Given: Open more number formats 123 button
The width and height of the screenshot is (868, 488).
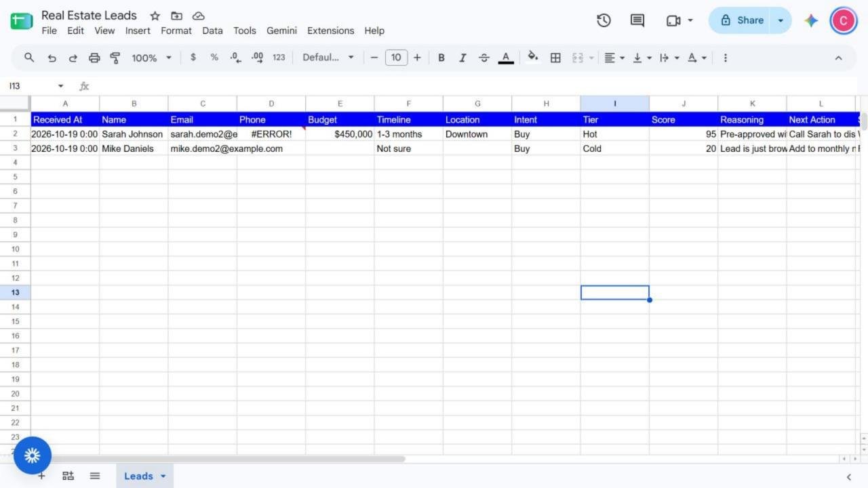Looking at the screenshot, I should tap(279, 58).
